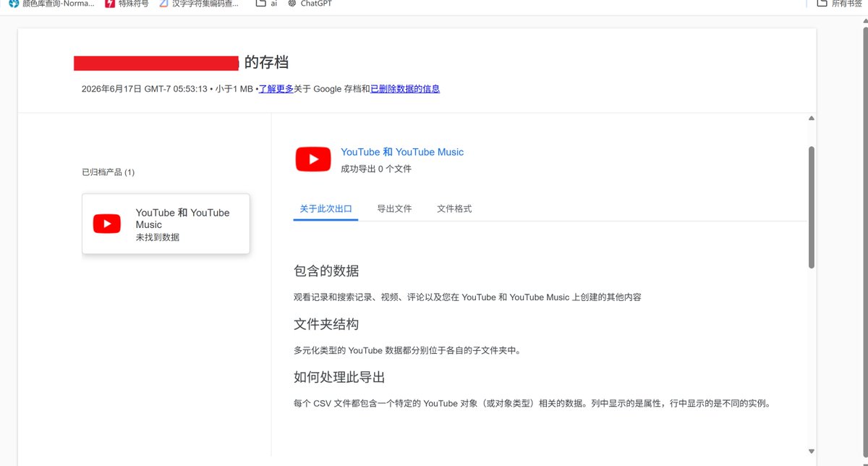This screenshot has width=868, height=466.
Task: Click the 的存档 page title
Action: (267, 62)
